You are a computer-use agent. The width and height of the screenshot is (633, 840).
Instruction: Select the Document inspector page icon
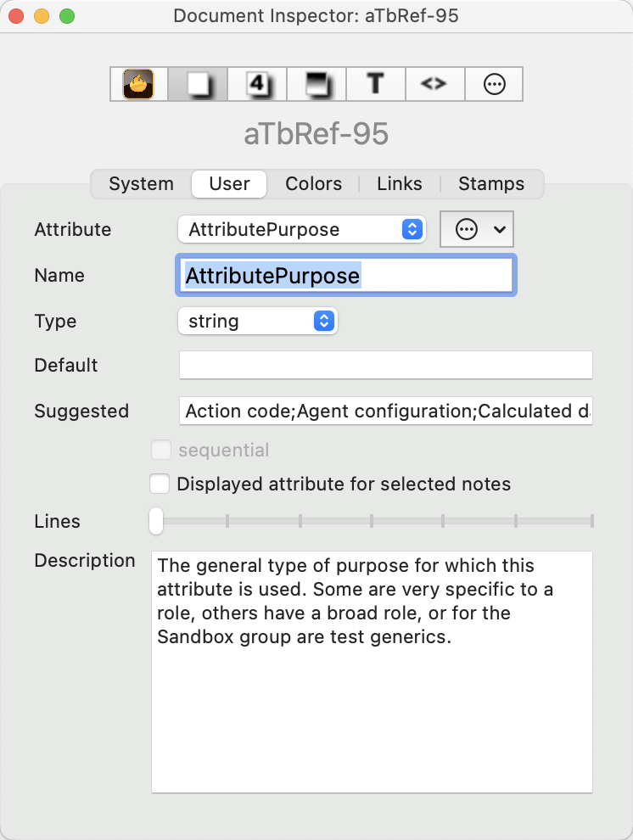[x=197, y=84]
